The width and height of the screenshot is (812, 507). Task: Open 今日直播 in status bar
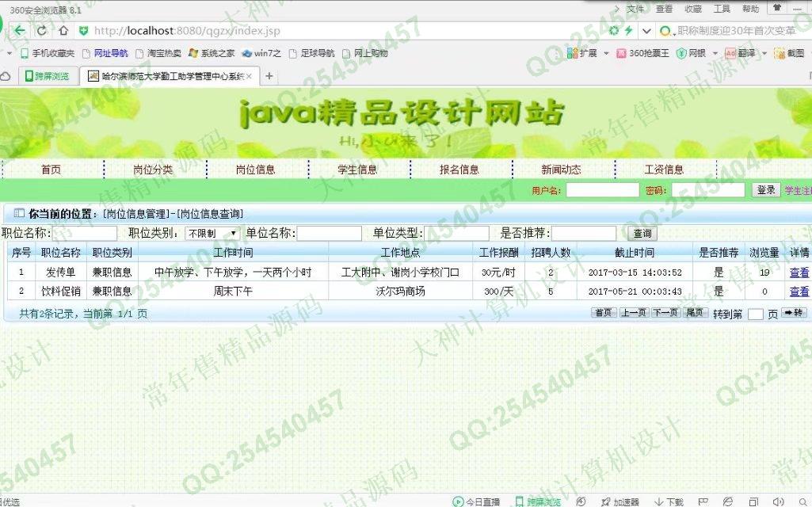476,501
